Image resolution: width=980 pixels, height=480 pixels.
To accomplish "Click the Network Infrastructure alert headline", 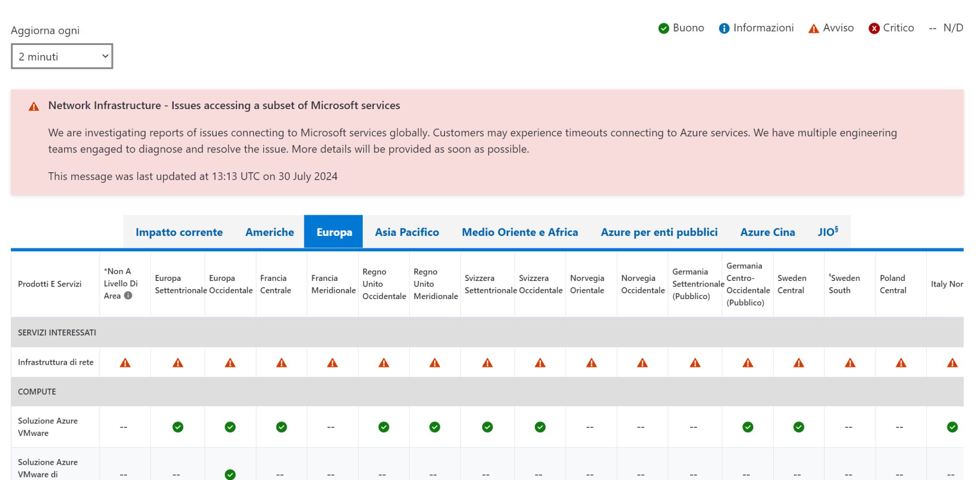I will tap(224, 105).
